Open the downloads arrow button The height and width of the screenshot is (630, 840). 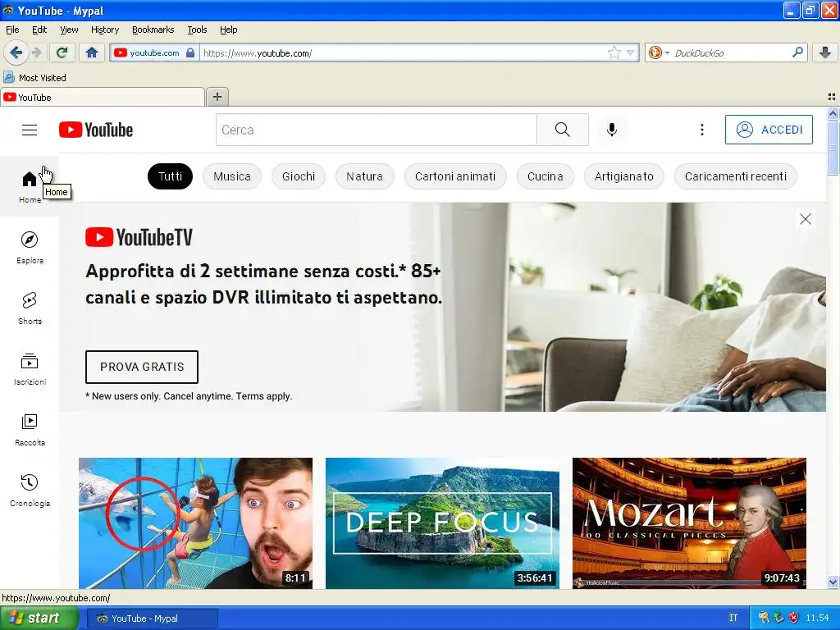[825, 52]
